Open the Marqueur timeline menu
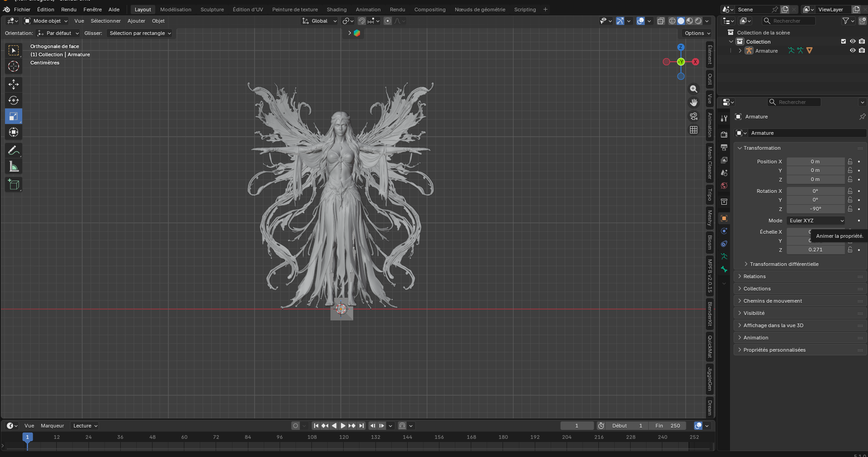Viewport: 868px width, 457px height. pos(52,426)
